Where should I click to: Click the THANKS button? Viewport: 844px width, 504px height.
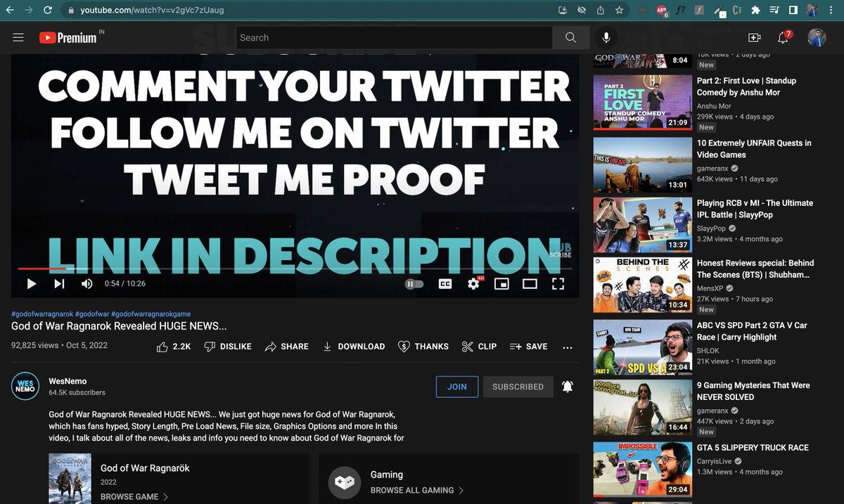click(423, 347)
